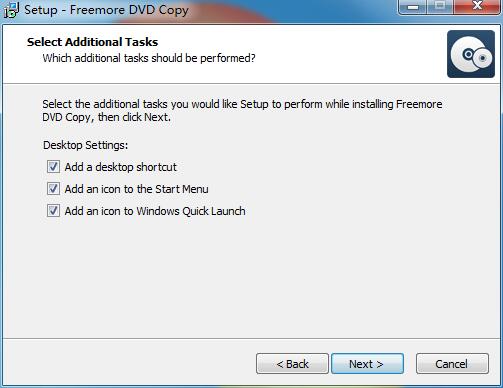Click the 'Select Additional Tasks' heading

point(93,42)
